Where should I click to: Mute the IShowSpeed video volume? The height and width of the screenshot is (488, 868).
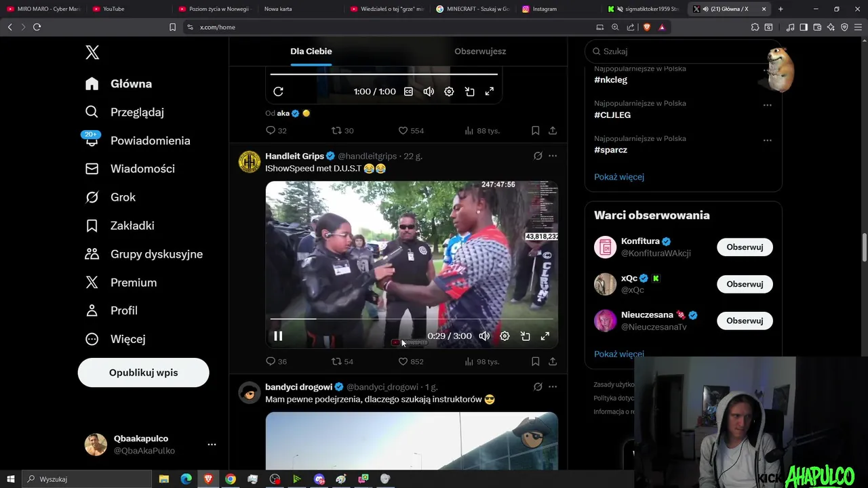[484, 336]
